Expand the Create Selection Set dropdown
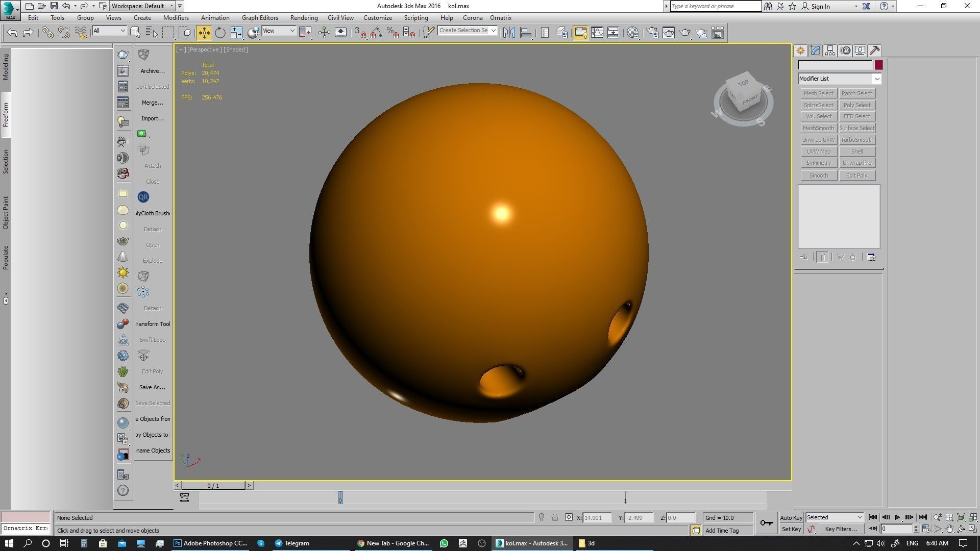Image resolution: width=980 pixels, height=551 pixels. [x=493, y=31]
